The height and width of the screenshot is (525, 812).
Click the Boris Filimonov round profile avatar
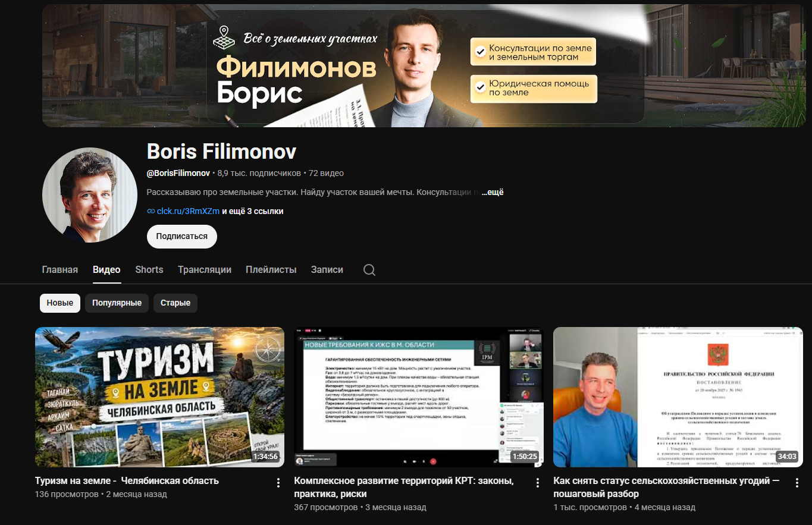[x=90, y=195]
